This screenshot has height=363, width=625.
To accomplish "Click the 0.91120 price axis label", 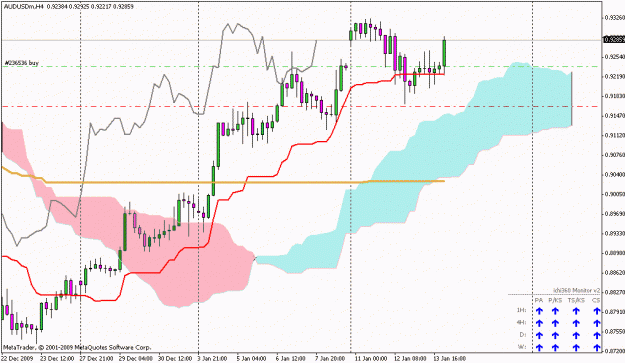I will point(614,135).
